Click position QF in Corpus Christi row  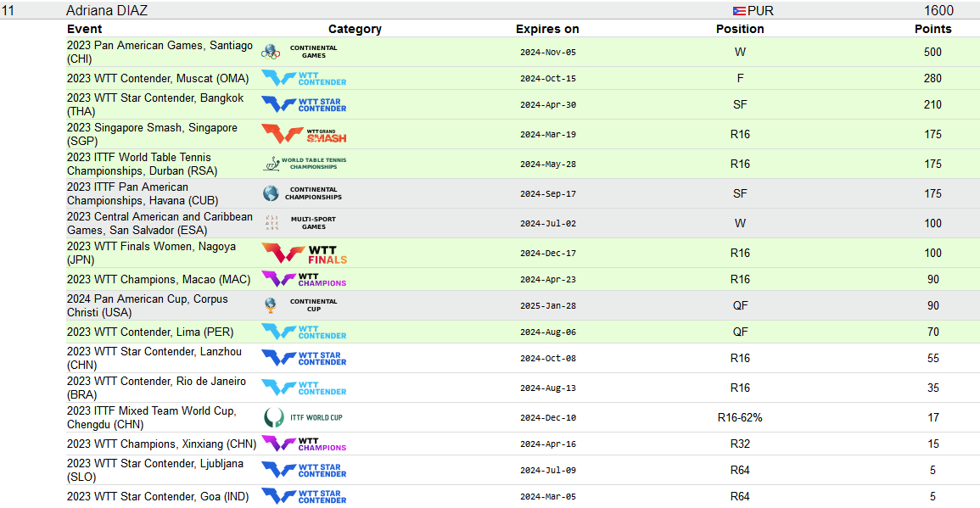pos(740,305)
